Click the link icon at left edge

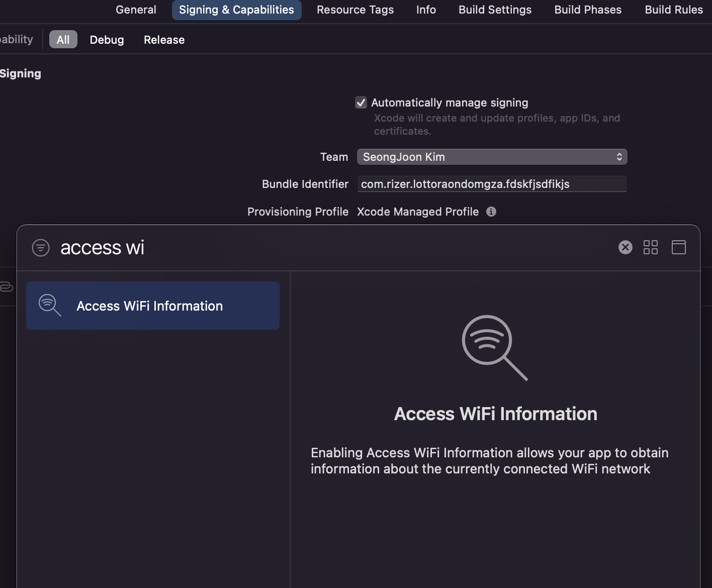click(x=6, y=287)
